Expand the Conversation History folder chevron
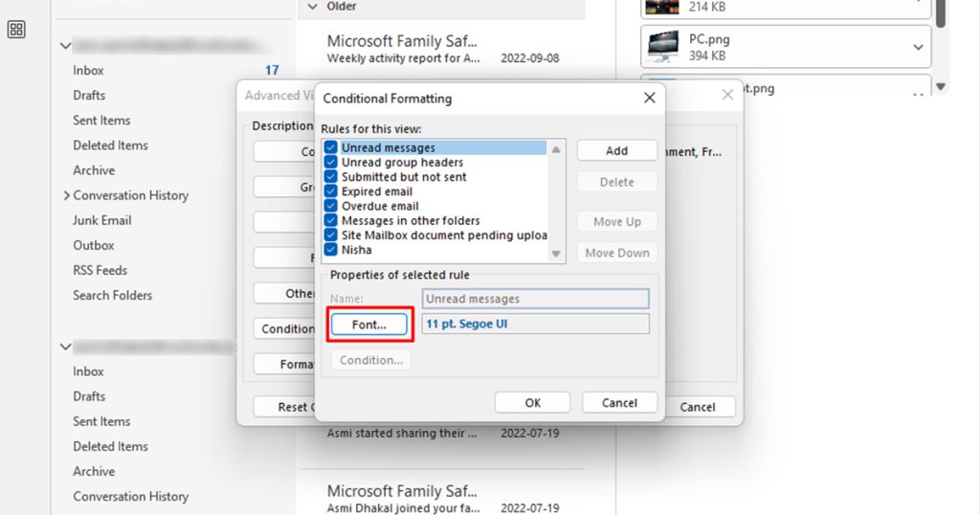Image resolution: width=980 pixels, height=515 pixels. pyautogui.click(x=66, y=195)
